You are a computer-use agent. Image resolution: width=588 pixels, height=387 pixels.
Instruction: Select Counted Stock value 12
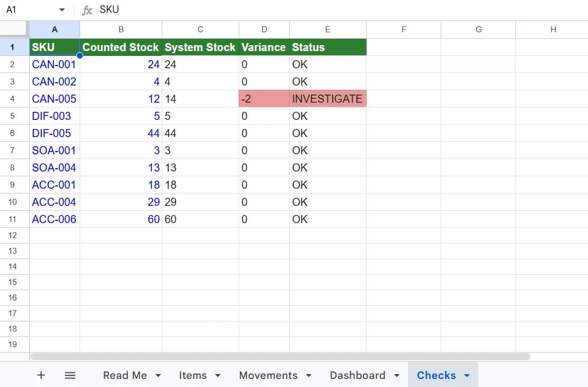point(121,98)
